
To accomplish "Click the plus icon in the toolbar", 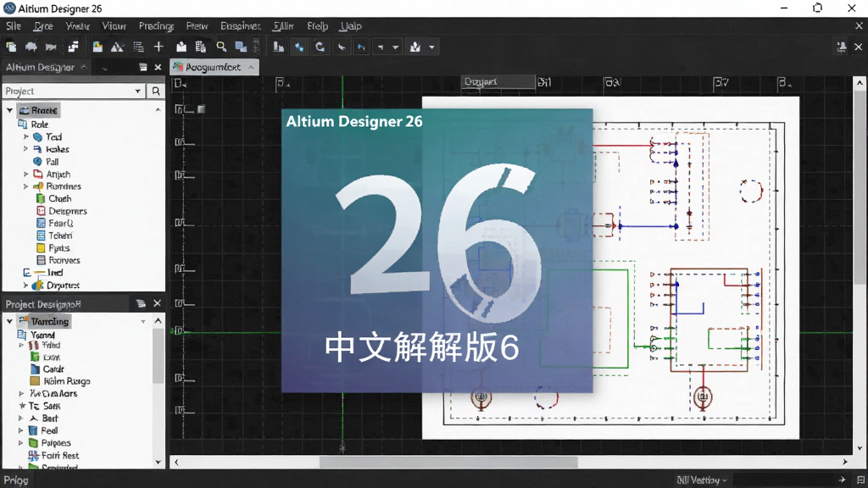I will (x=159, y=47).
